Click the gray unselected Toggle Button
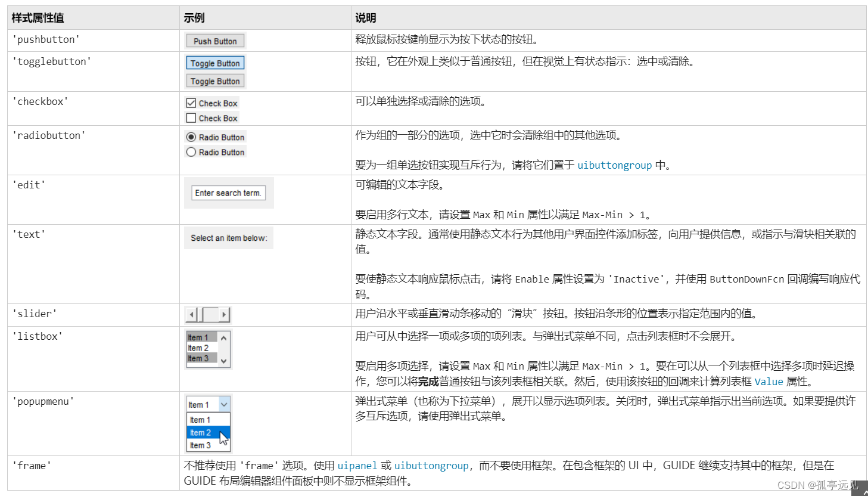This screenshot has width=868, height=496. click(x=215, y=81)
